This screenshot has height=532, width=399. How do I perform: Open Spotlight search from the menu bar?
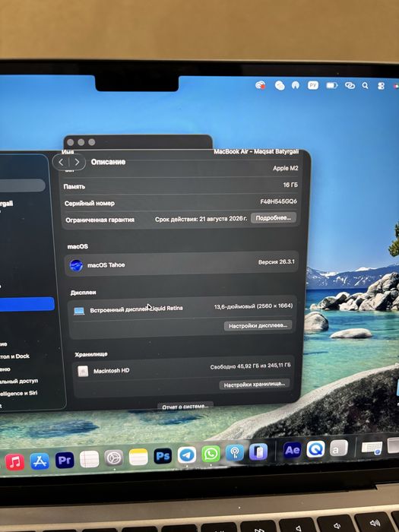[x=365, y=85]
